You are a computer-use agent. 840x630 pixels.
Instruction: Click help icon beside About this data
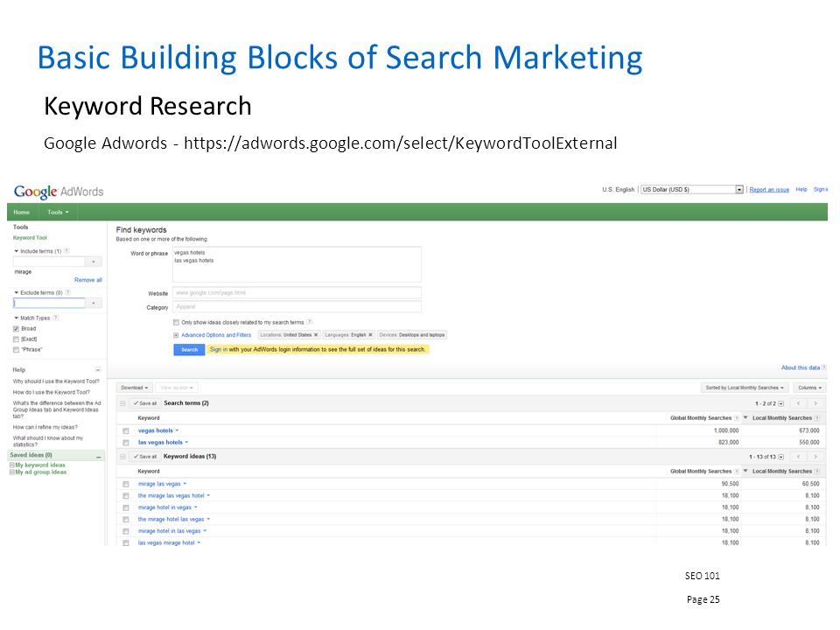pyautogui.click(x=824, y=367)
